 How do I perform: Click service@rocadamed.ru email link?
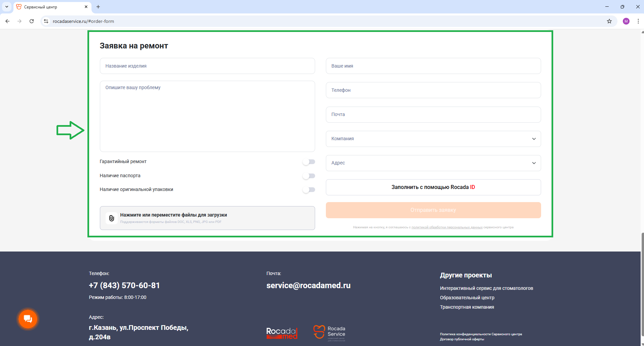308,285
